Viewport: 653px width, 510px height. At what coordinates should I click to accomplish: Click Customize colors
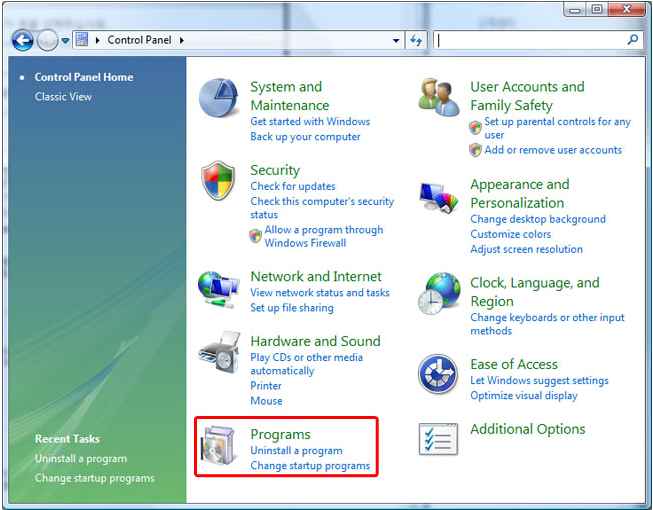[511, 234]
